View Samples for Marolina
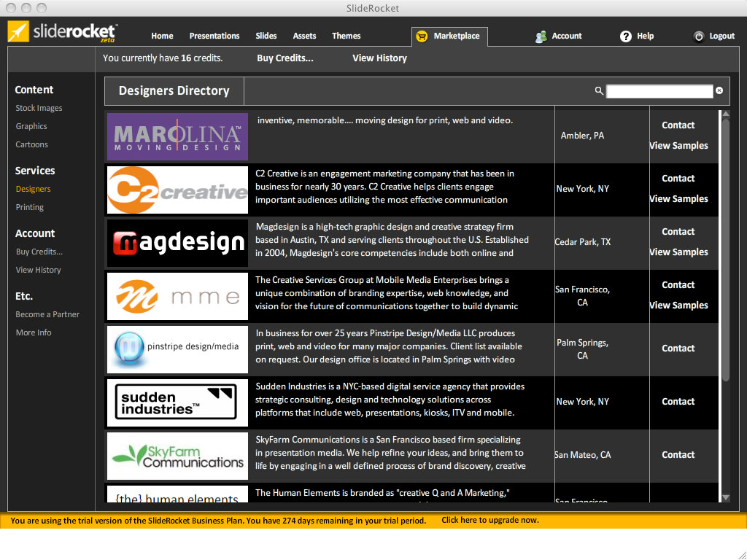 click(x=678, y=146)
